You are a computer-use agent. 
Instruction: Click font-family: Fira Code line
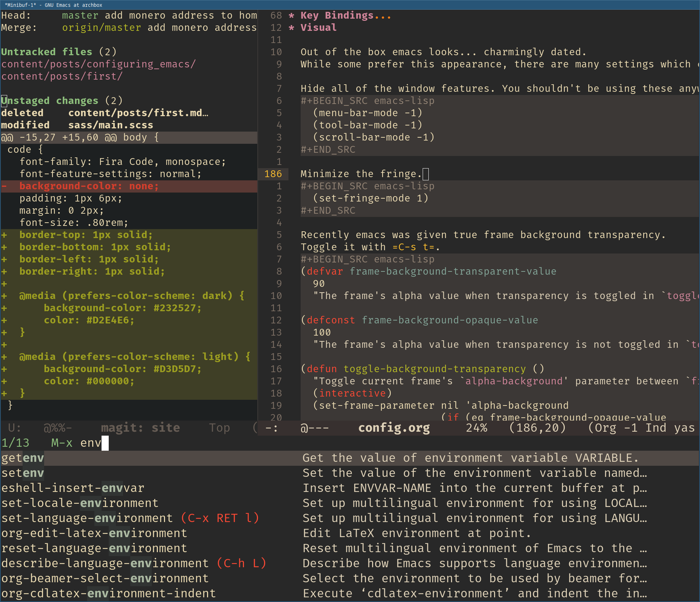click(x=123, y=162)
